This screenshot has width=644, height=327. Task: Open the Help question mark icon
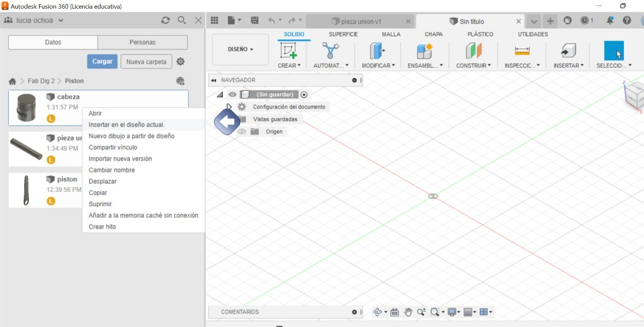pos(627,21)
